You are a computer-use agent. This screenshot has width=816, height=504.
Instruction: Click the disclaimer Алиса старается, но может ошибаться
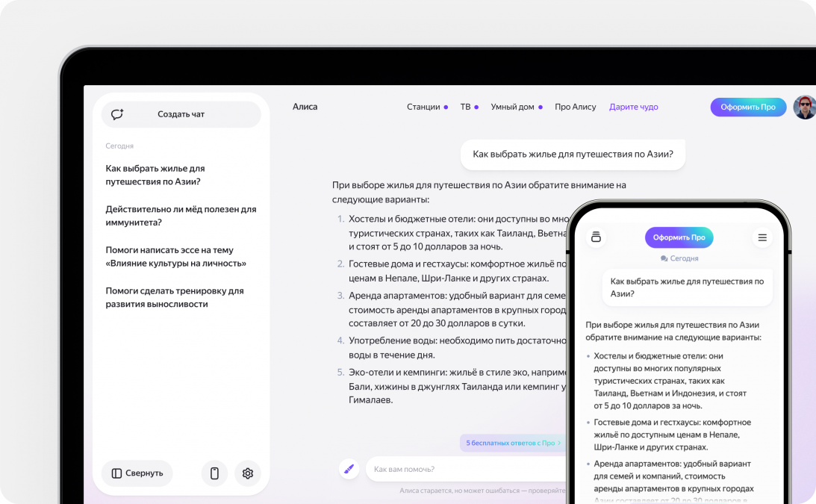482,491
